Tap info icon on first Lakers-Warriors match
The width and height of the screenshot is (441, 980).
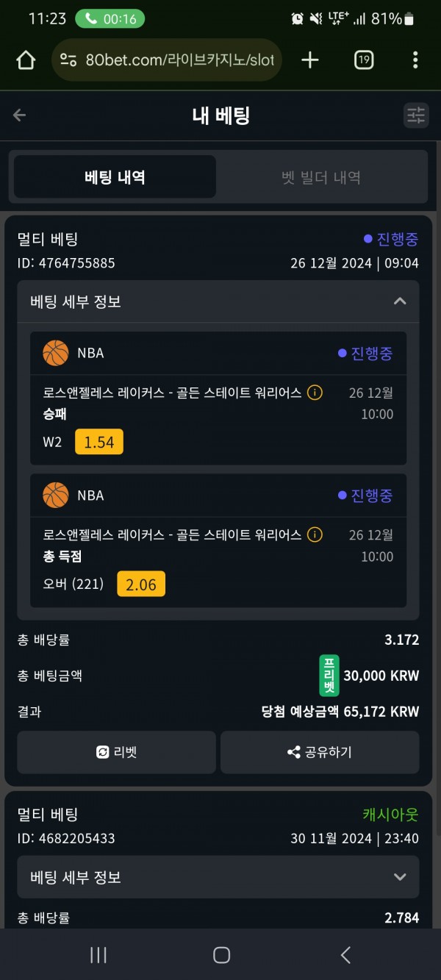[x=315, y=393]
